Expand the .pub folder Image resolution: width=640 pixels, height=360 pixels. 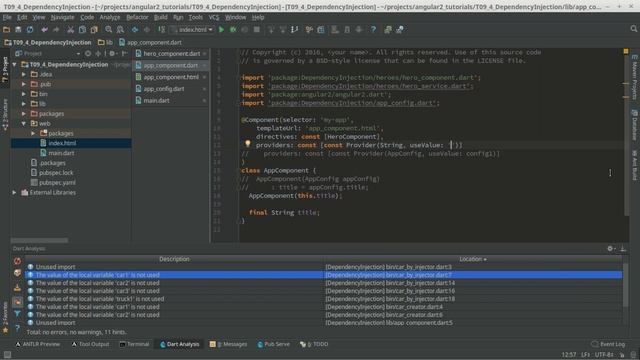(x=24, y=84)
